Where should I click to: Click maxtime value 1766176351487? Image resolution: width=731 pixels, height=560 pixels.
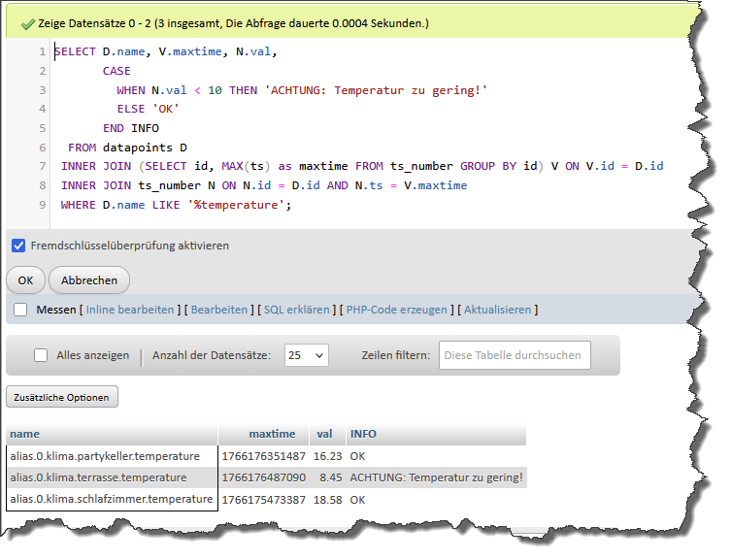[263, 456]
